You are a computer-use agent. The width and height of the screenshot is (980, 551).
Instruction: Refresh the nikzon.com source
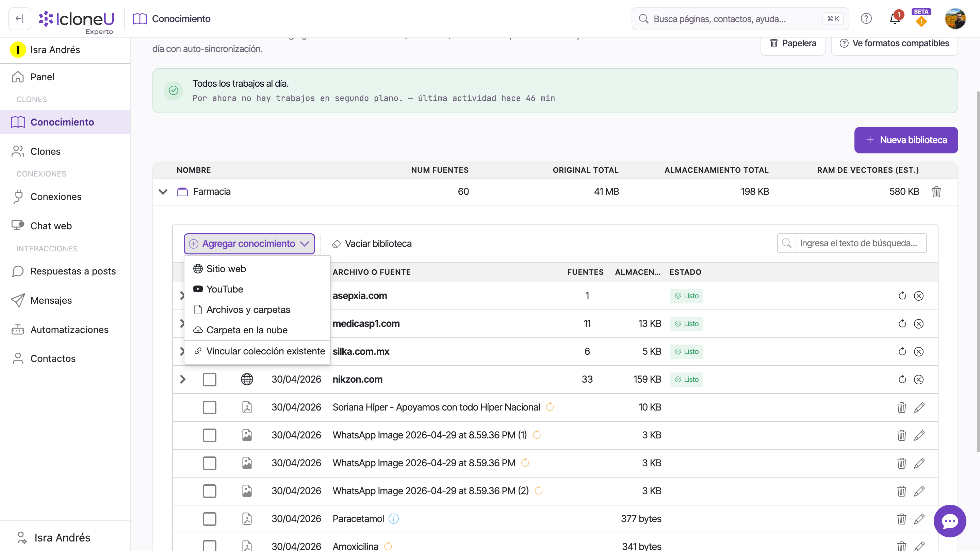point(902,380)
